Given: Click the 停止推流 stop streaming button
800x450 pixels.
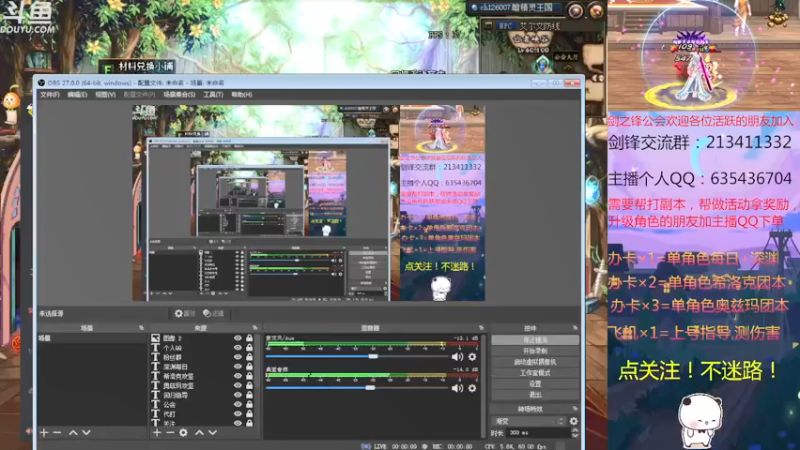Looking at the screenshot, I should pos(535,340).
